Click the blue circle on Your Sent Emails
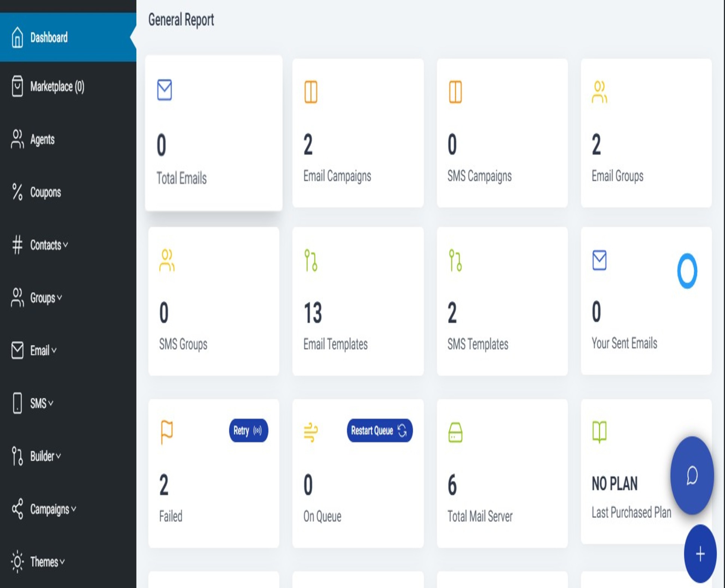 [x=687, y=271]
